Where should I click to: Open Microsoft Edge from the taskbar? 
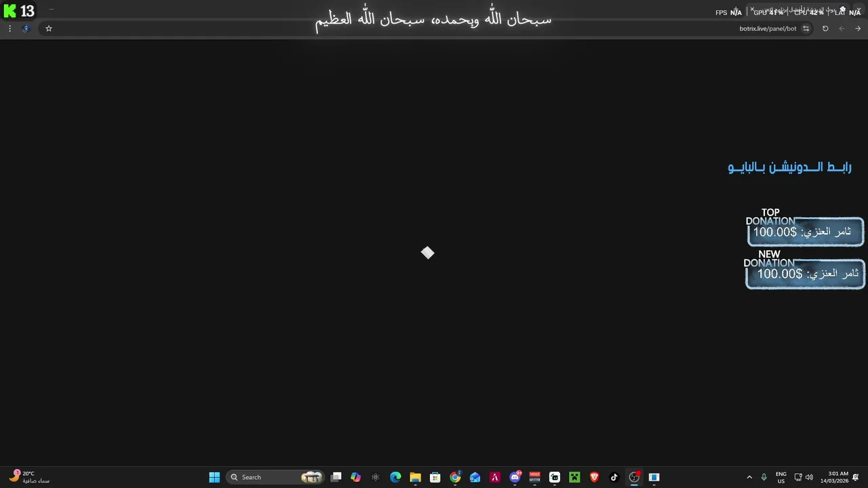coord(395,477)
